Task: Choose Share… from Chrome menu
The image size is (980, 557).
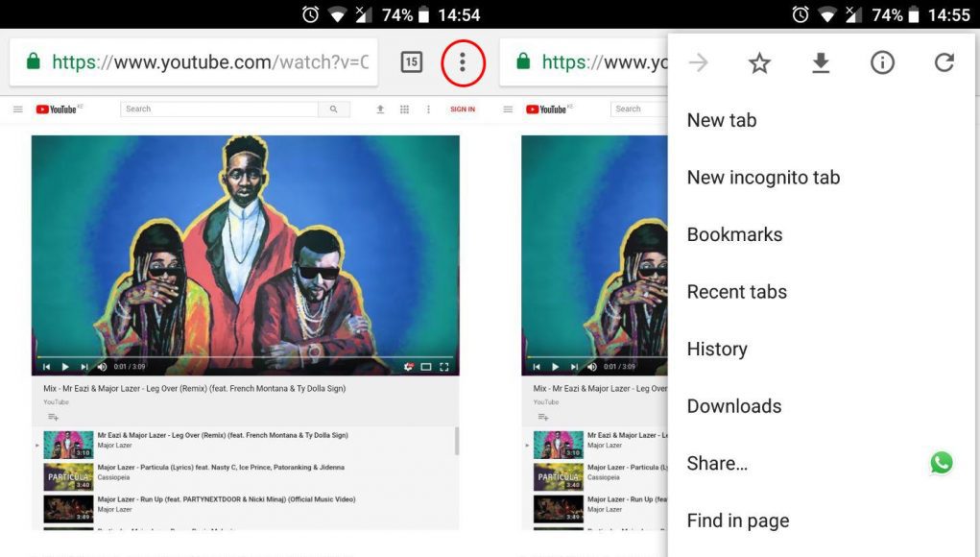Action: pos(717,463)
